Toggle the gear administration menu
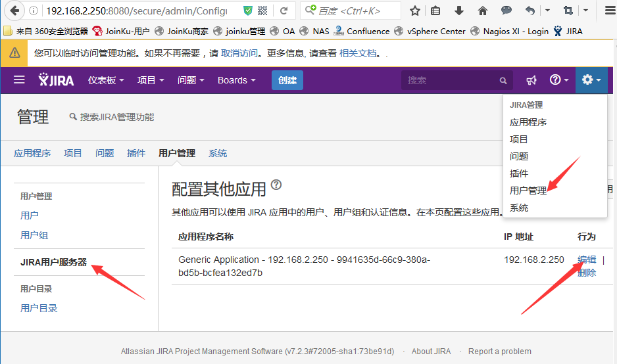 point(591,80)
